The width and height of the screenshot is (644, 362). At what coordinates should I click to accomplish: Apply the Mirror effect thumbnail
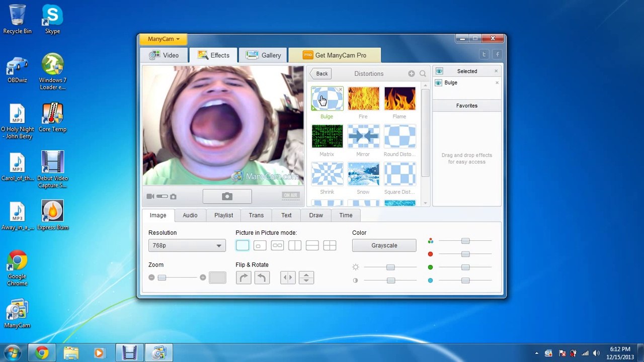point(363,136)
